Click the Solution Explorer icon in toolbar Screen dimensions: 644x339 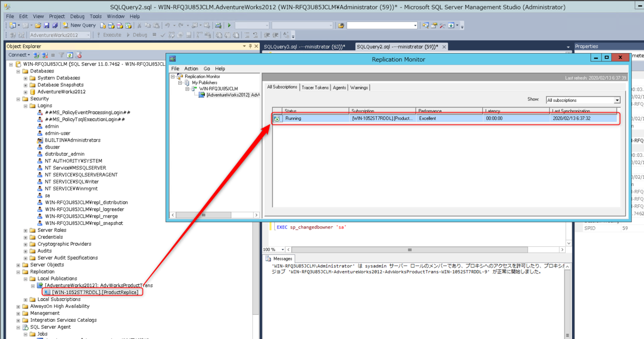coord(425,25)
